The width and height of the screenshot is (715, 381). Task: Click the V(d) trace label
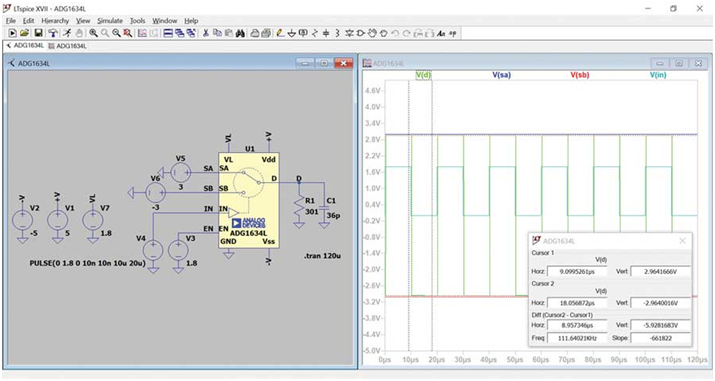(x=423, y=75)
